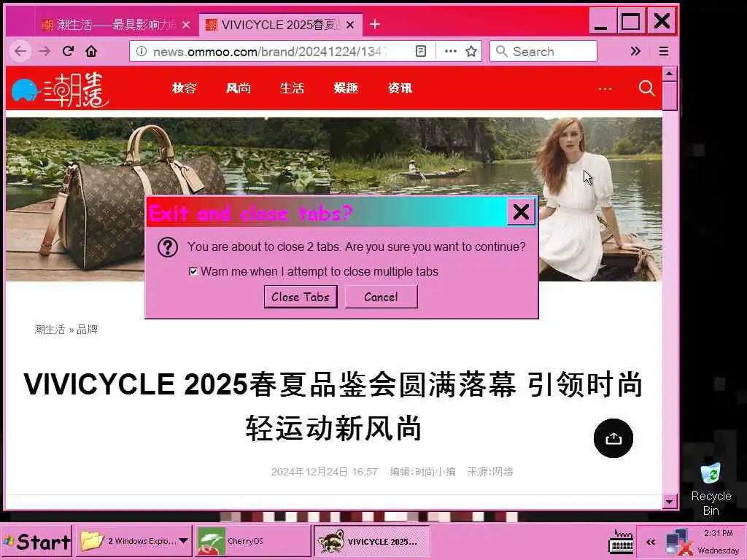Confirm with the Close Tabs button
The image size is (747, 560).
click(301, 297)
